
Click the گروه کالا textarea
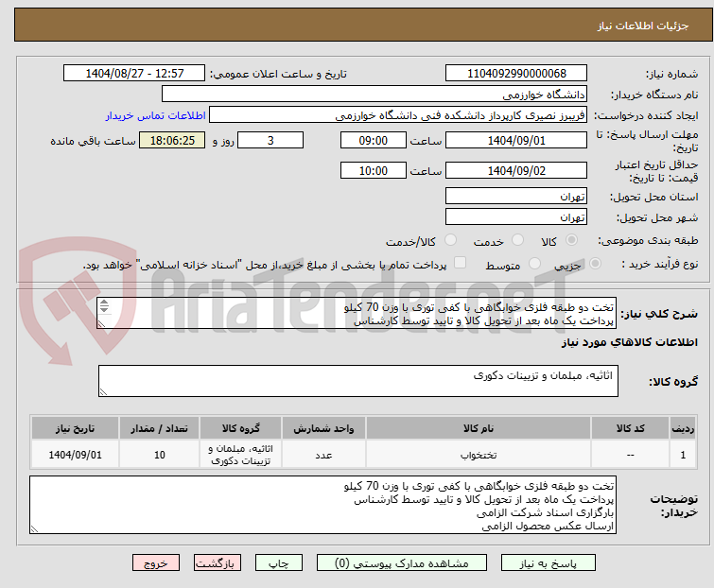(357, 381)
